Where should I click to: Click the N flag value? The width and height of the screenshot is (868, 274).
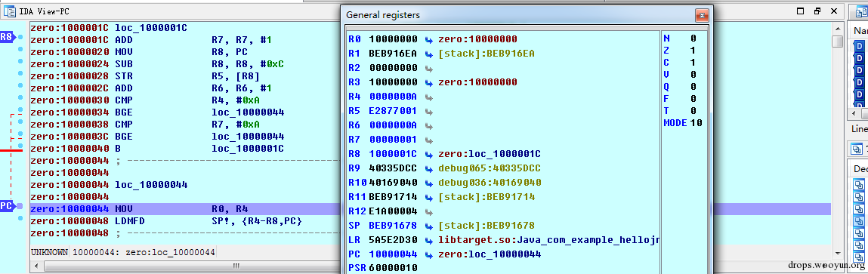click(x=693, y=38)
